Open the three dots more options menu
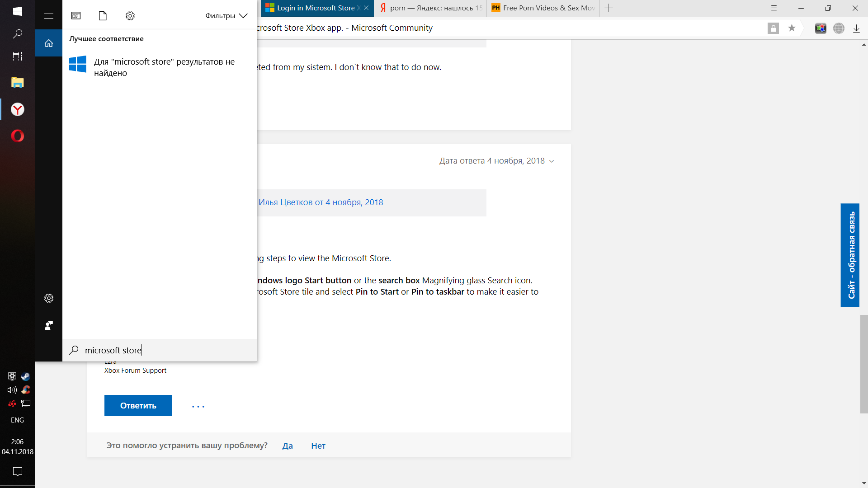The width and height of the screenshot is (868, 488). point(198,406)
